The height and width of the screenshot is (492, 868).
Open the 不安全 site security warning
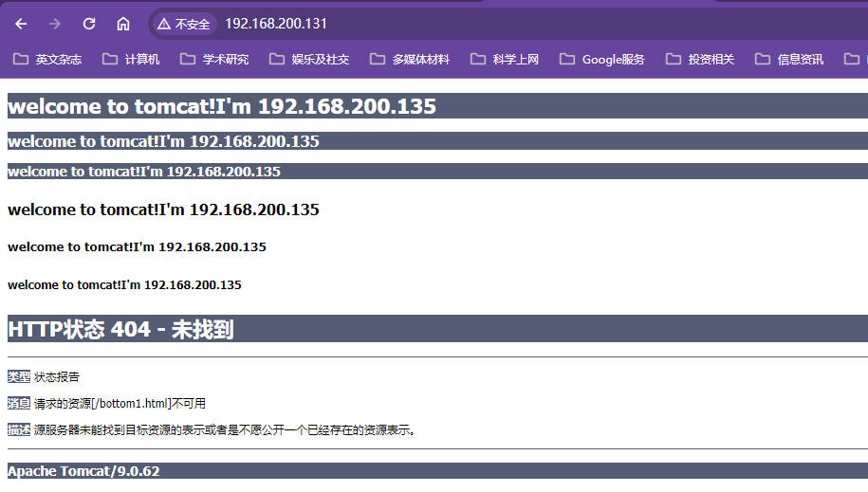click(184, 24)
